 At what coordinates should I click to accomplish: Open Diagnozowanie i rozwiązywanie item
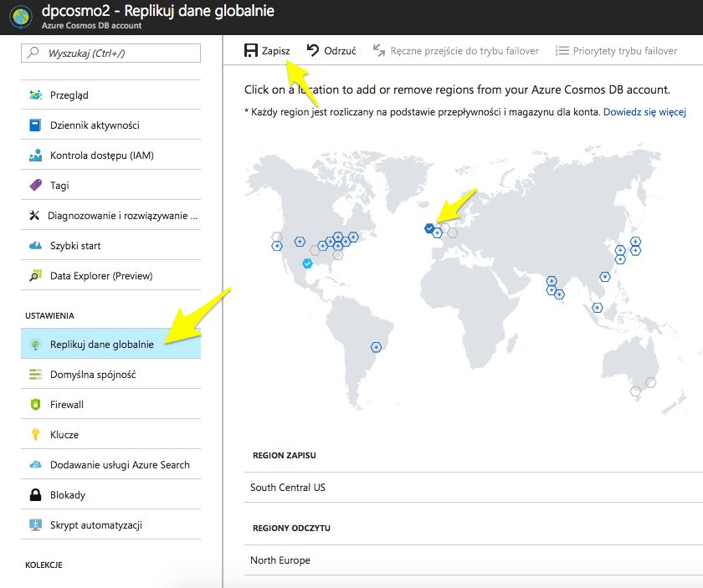[122, 216]
